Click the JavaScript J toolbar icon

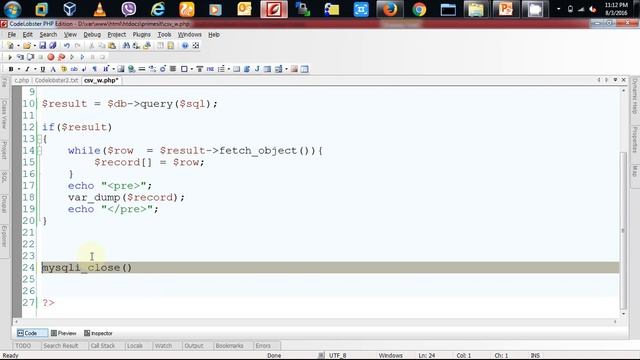pyautogui.click(x=257, y=69)
